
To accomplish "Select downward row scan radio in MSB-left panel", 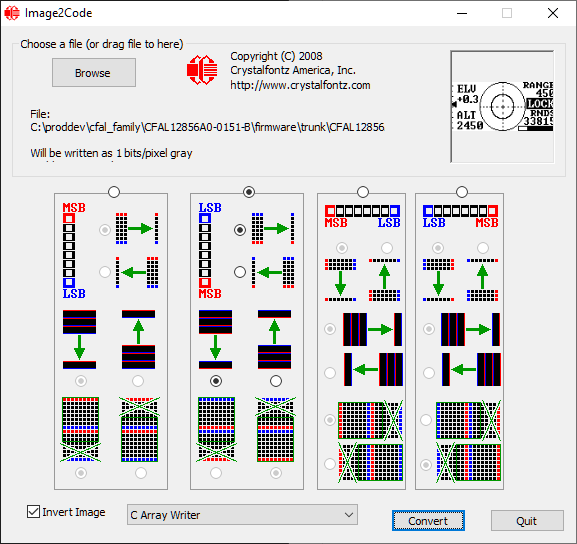I will click(342, 248).
